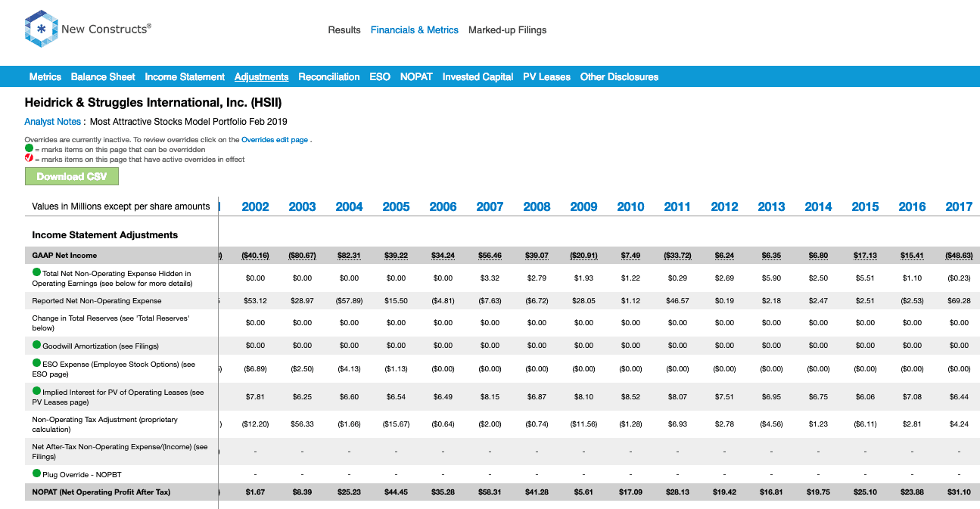Image resolution: width=980 pixels, height=509 pixels.
Task: Click green override dot beside Plug Override - NOPBT
Action: [36, 473]
